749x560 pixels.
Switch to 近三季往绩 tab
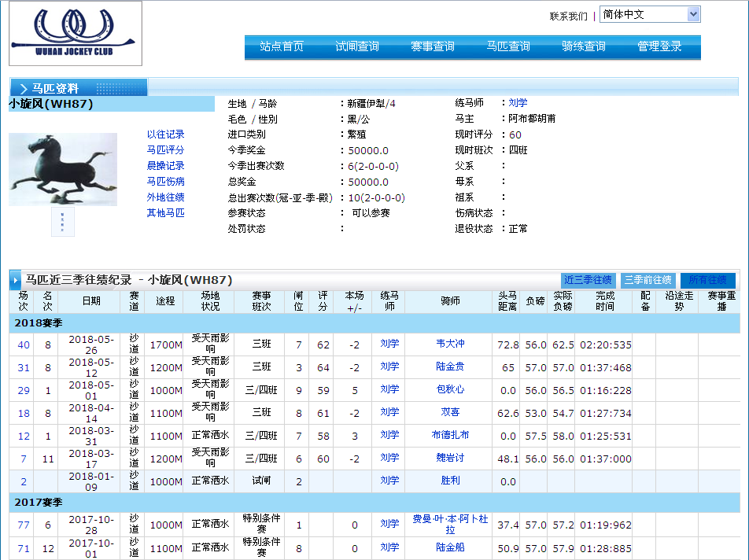[x=588, y=280]
